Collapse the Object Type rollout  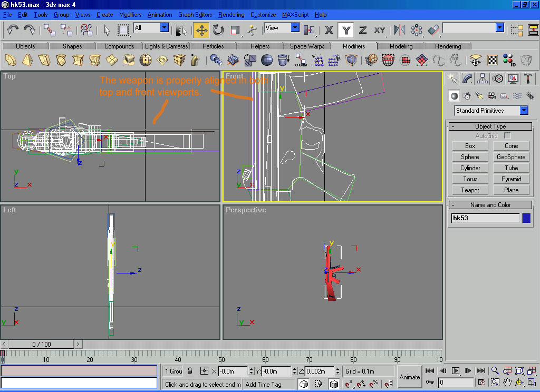click(490, 126)
